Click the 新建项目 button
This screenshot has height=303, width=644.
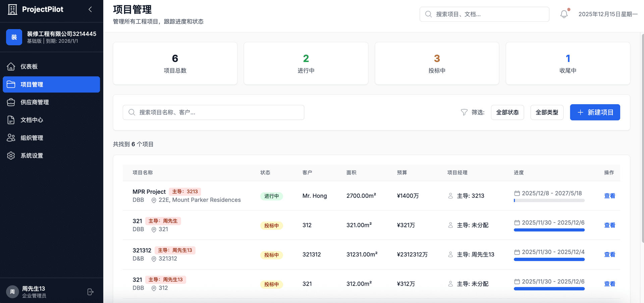tap(595, 112)
